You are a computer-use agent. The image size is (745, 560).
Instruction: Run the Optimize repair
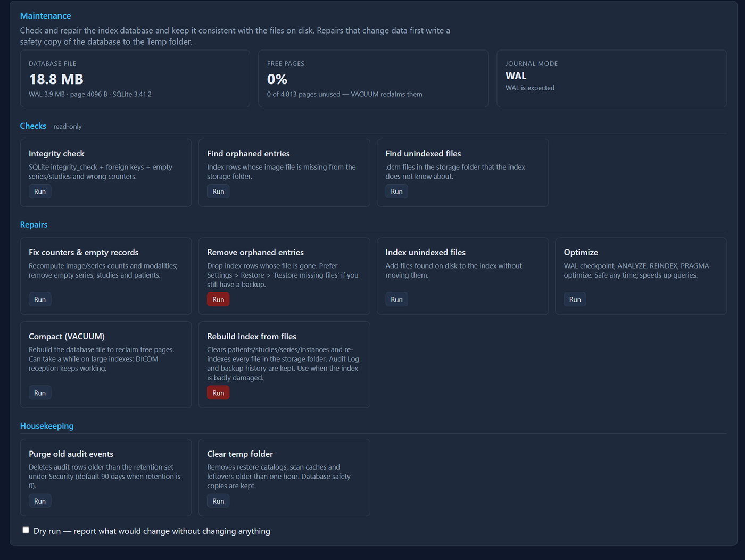(x=575, y=299)
